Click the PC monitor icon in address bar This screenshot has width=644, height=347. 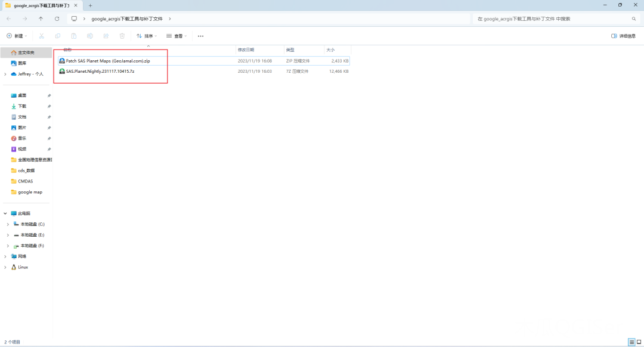coord(74,19)
